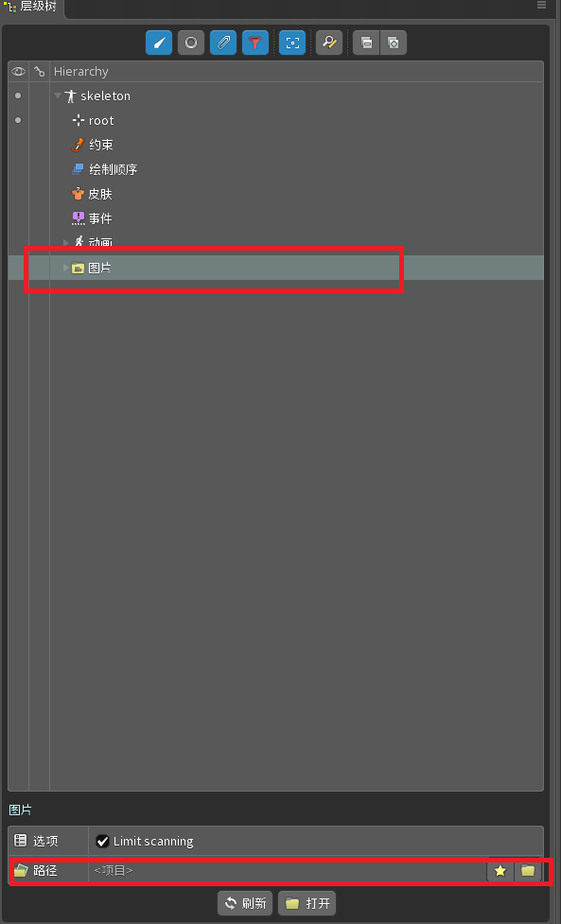
Task: Toggle the Limit scanning checkbox
Action: click(102, 841)
